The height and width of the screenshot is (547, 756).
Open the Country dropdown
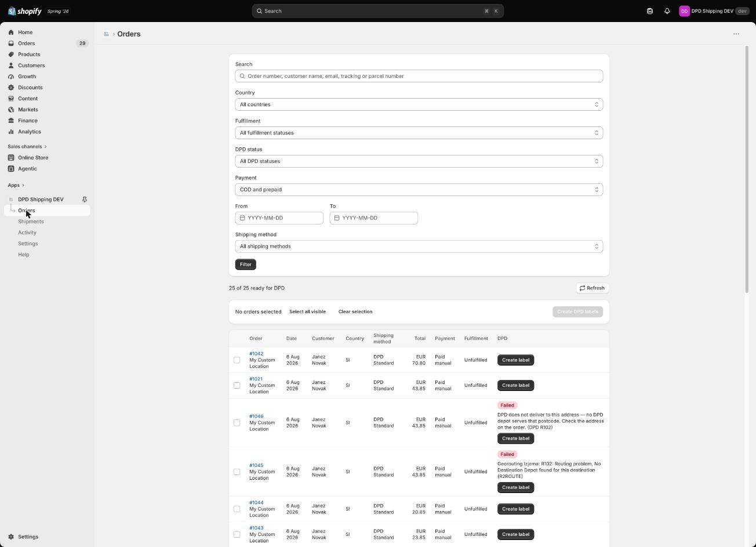[419, 104]
